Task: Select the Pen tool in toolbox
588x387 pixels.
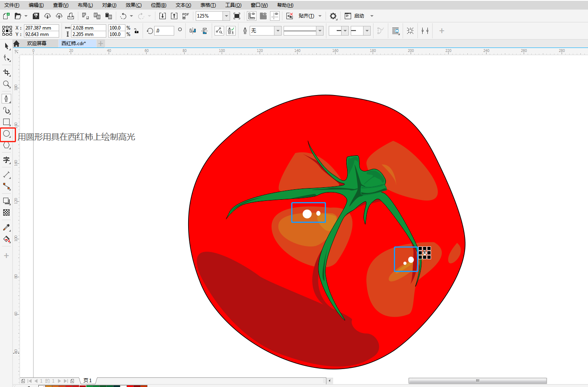Action: tap(6, 98)
